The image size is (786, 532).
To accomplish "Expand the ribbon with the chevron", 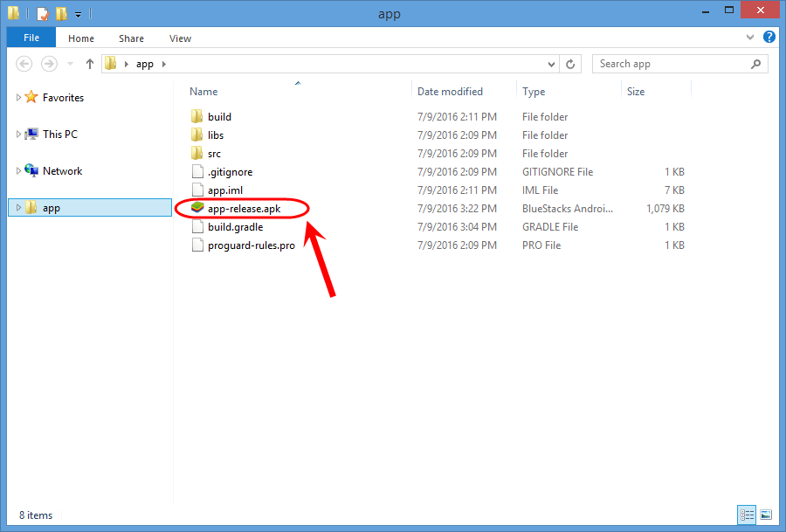I will (x=750, y=37).
